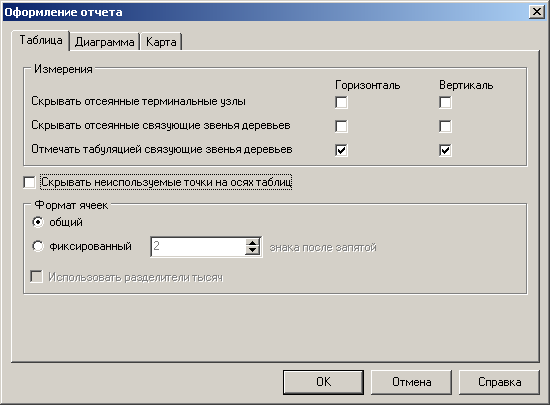The image size is (550, 405).
Task: Confirm with the OK button
Action: tap(323, 382)
